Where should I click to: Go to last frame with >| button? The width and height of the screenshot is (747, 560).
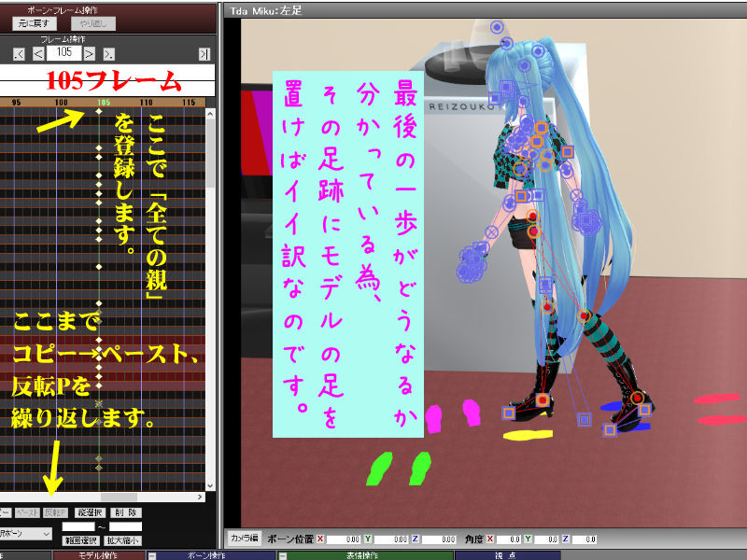click(204, 54)
